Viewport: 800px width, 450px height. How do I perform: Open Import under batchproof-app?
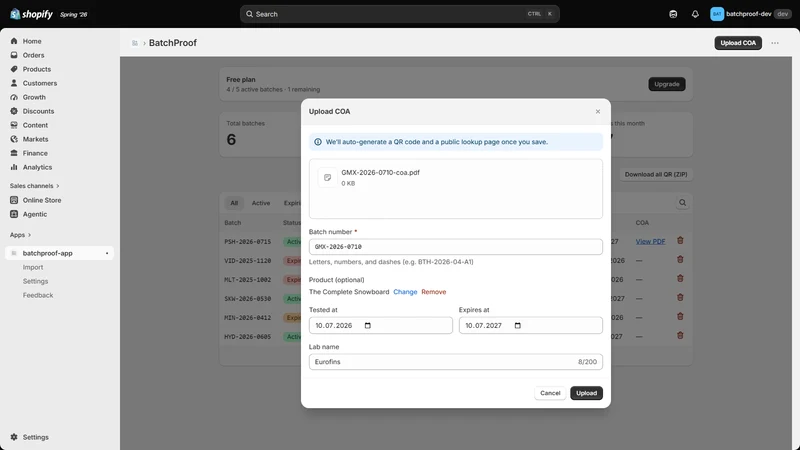(x=33, y=267)
